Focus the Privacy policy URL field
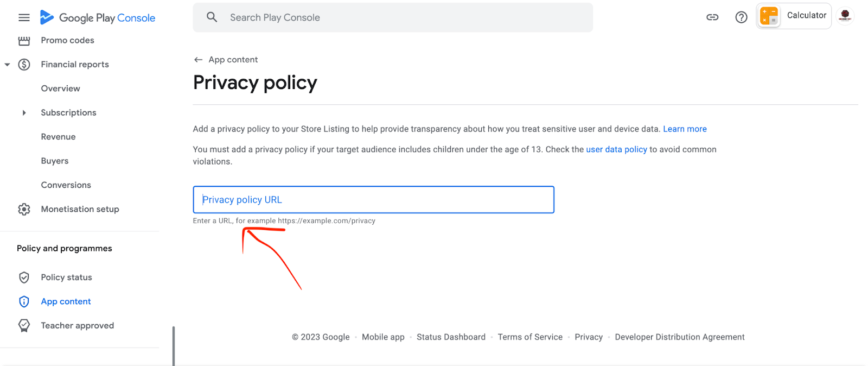868x366 pixels. click(373, 200)
